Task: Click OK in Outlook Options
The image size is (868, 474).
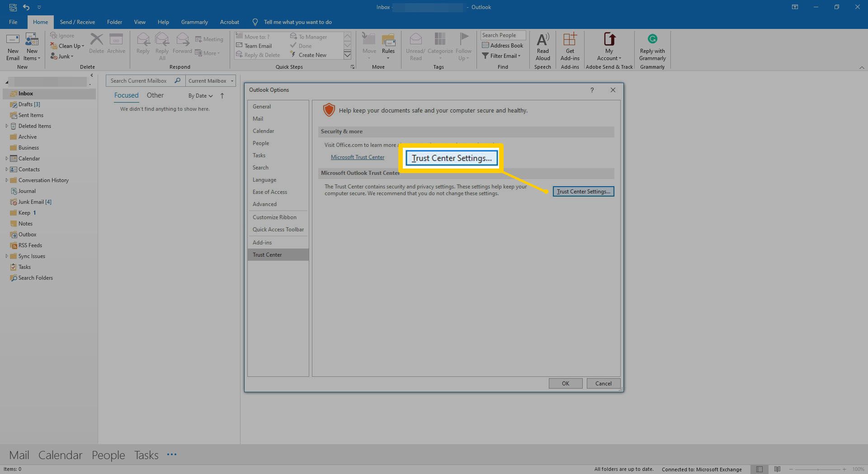Action: tap(566, 383)
